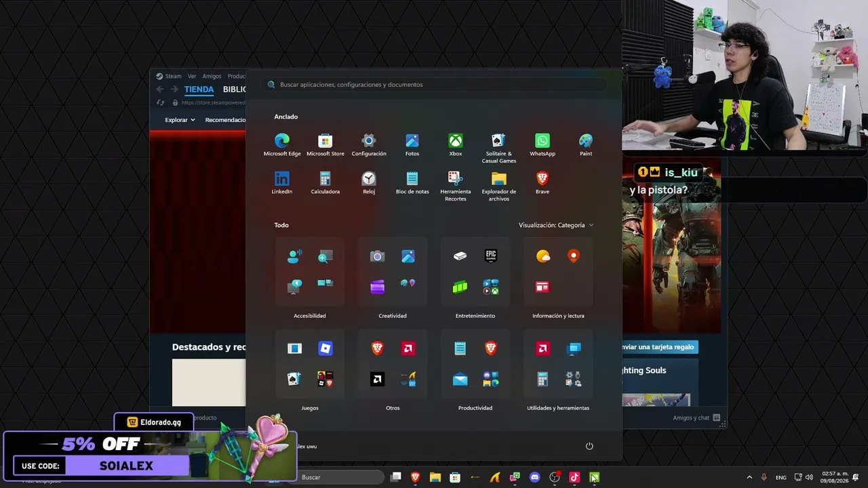Open the maps app in Información y lectura
This screenshot has width=868, height=488.
coord(574,256)
